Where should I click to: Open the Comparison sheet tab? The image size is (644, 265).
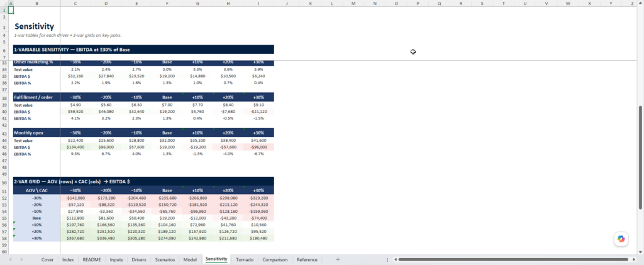[x=275, y=260]
